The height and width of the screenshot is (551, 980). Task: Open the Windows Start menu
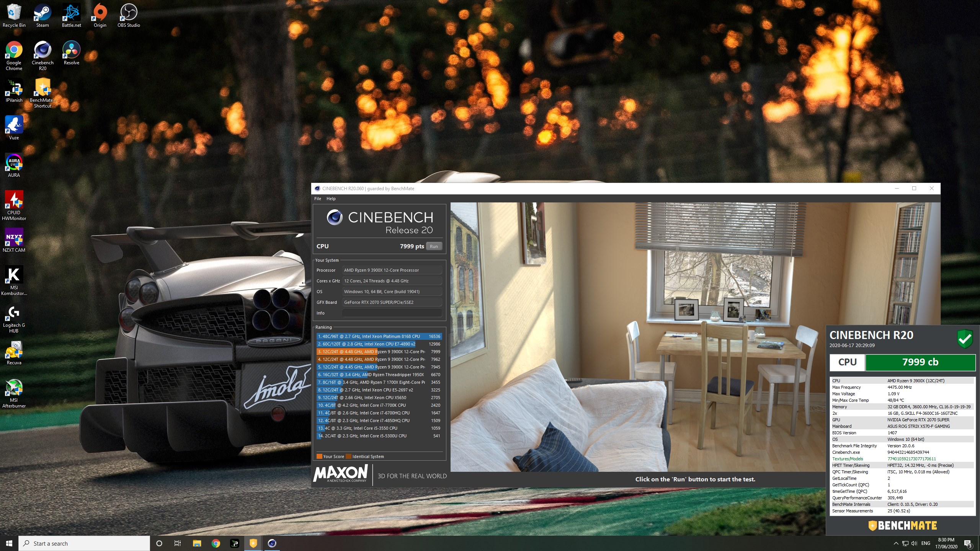tap(9, 543)
